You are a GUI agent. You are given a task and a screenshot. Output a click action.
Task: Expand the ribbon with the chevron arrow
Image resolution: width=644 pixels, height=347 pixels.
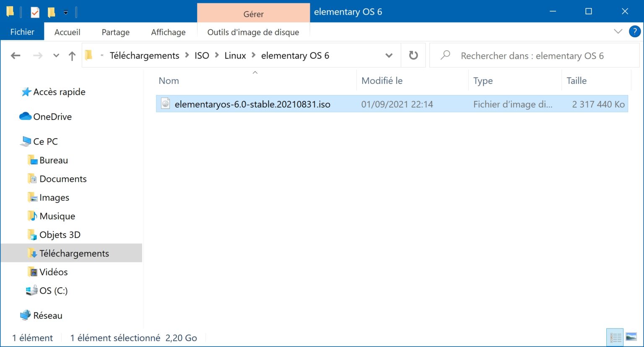pyautogui.click(x=618, y=31)
